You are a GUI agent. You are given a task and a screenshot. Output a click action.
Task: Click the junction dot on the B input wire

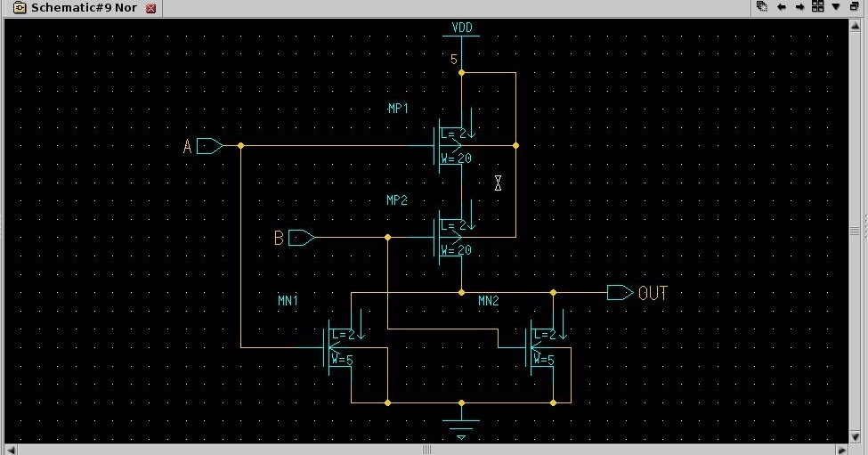click(x=387, y=238)
